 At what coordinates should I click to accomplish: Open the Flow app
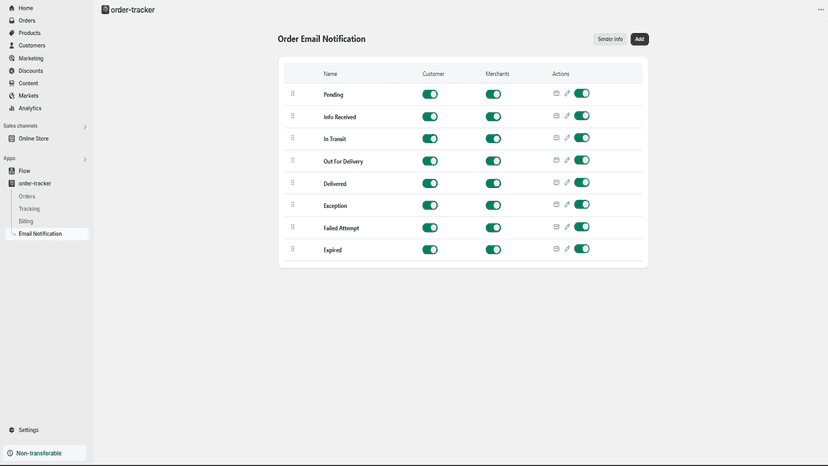24,171
